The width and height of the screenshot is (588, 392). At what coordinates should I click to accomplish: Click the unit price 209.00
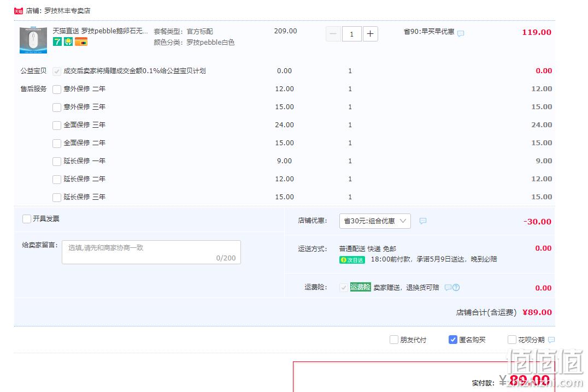coord(285,31)
